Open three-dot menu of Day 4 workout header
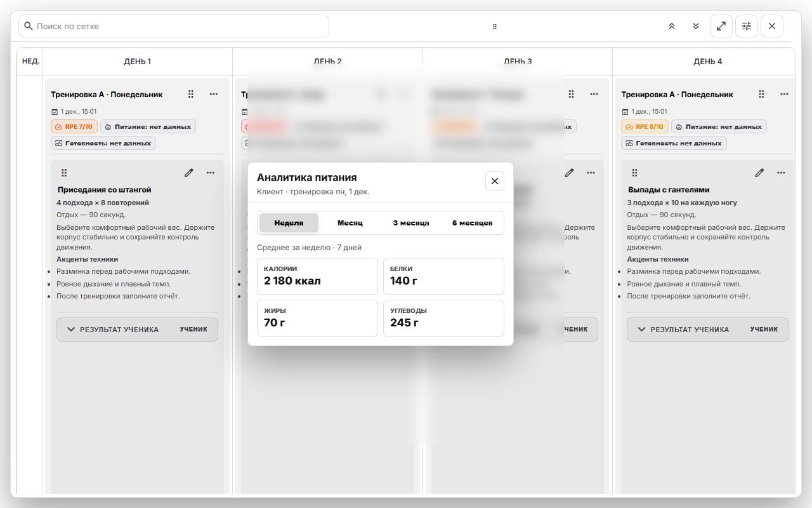This screenshot has height=508, width=812. (x=785, y=94)
